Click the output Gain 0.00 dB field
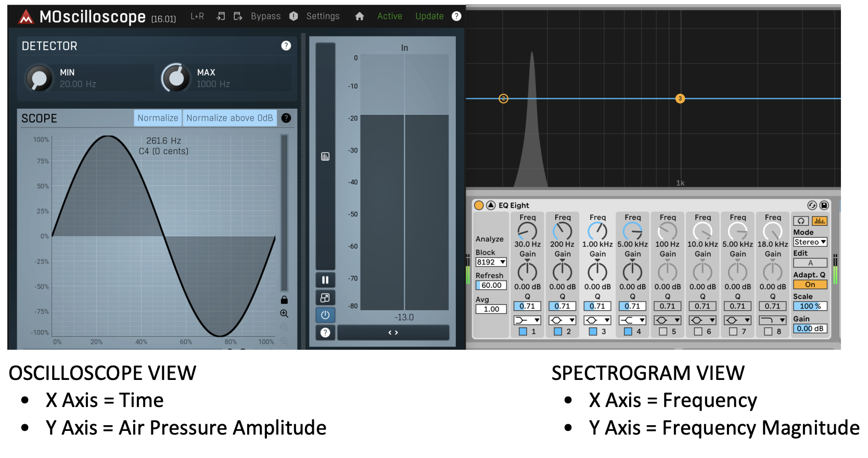 tap(810, 328)
